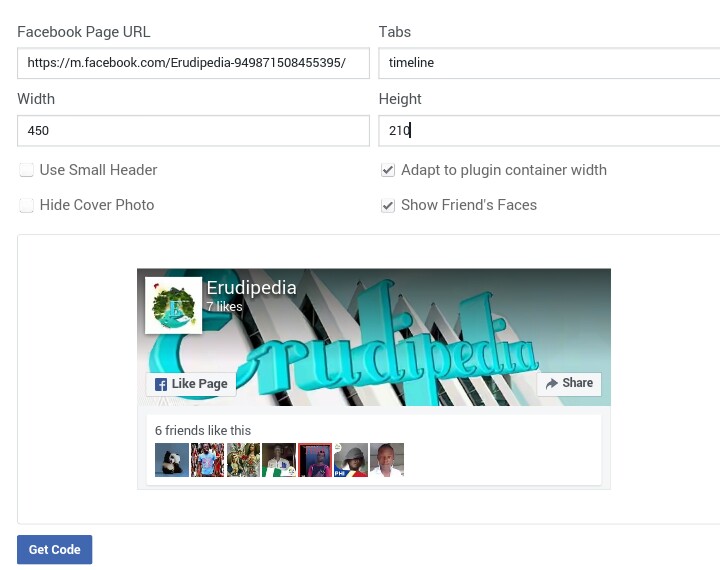Open the last friend avatar in white shirt
The image size is (720, 570).
(387, 460)
